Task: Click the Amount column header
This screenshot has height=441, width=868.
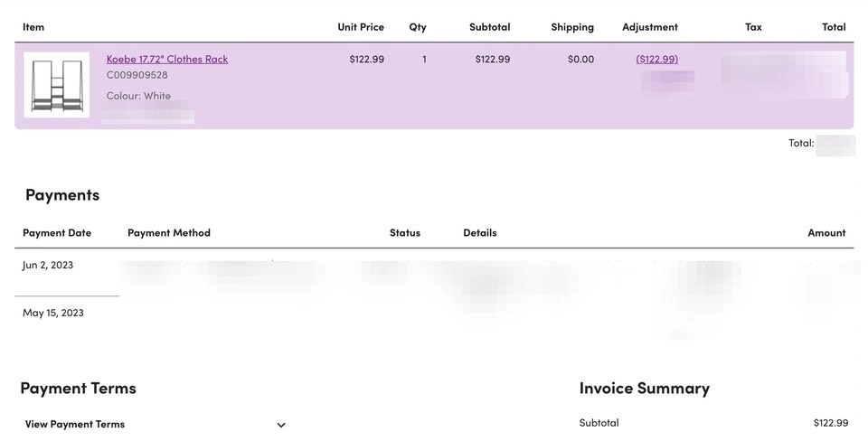Action: (x=826, y=233)
